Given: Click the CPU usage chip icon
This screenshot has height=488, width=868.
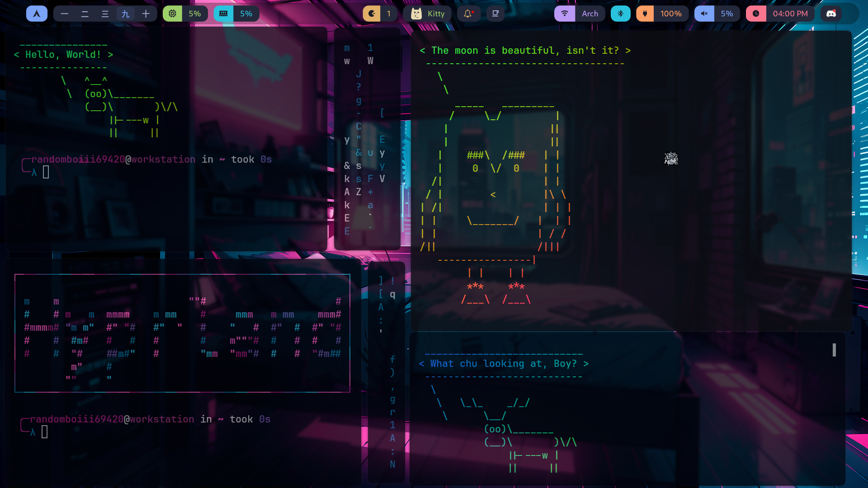Looking at the screenshot, I should point(172,14).
